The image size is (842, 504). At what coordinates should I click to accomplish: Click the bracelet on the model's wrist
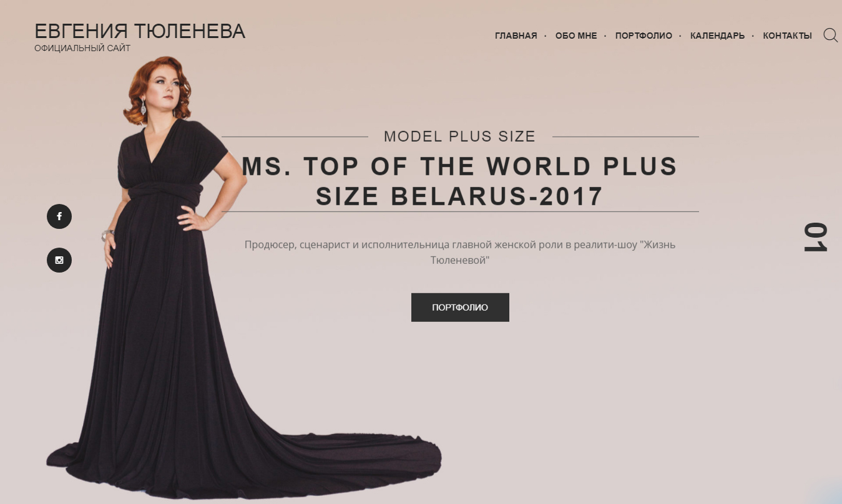107,235
